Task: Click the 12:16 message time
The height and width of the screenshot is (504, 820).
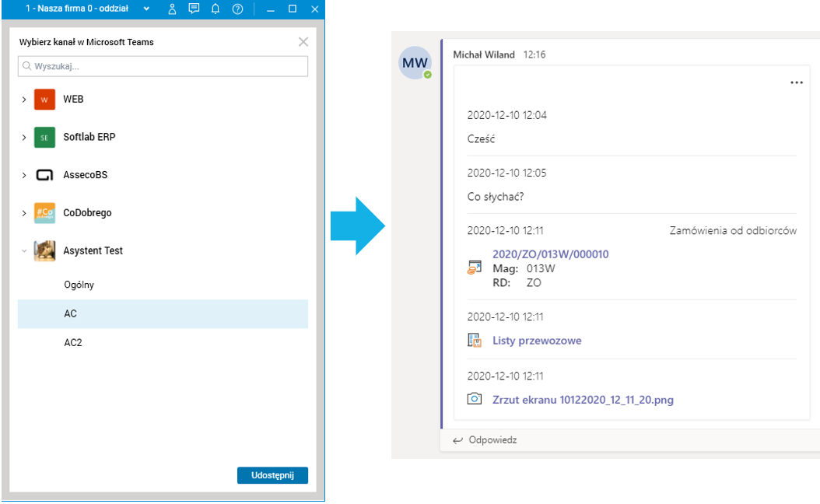Action: (x=534, y=54)
